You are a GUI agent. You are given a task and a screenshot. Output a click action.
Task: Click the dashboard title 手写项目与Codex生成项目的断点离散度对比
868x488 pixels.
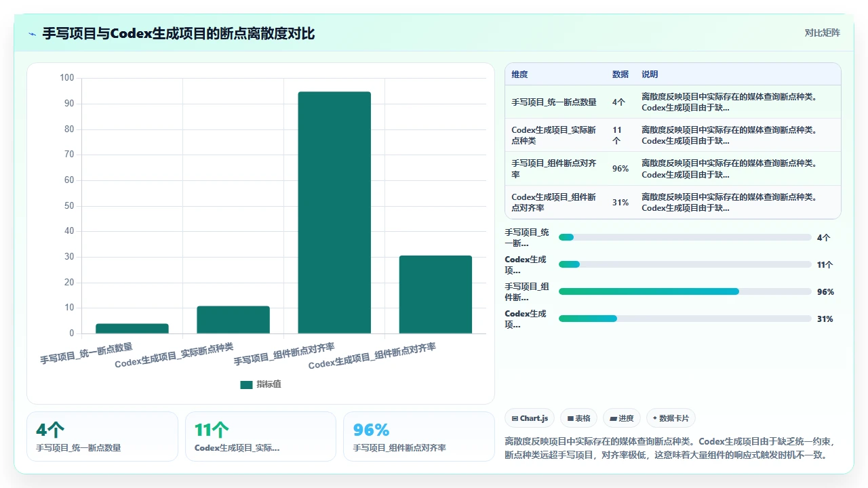click(178, 33)
